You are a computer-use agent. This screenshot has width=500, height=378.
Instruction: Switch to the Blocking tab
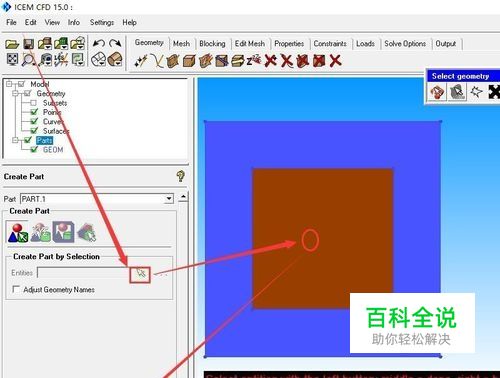[x=212, y=44]
